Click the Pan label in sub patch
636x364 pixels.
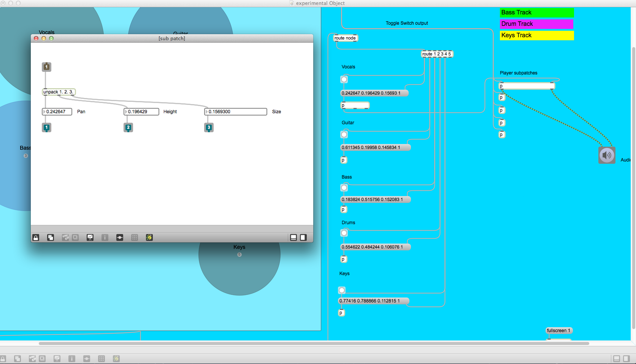tap(81, 112)
